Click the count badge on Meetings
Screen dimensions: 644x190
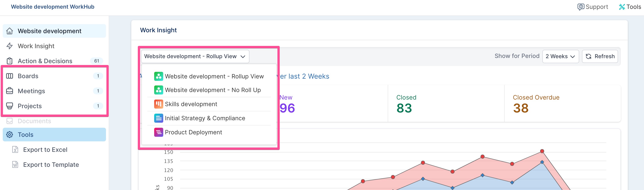[98, 91]
